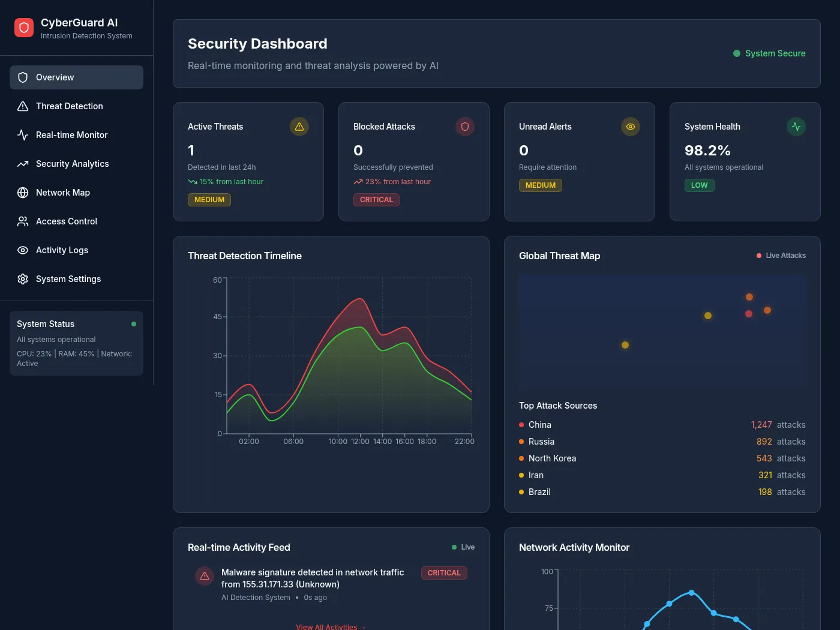Click Brazil in Top Attack Sources
840x630 pixels.
click(x=662, y=492)
